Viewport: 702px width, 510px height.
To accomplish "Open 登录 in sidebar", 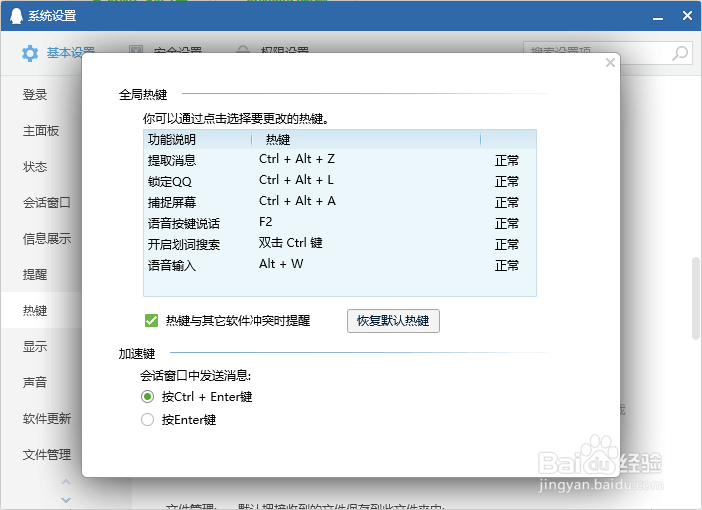I will click(35, 94).
